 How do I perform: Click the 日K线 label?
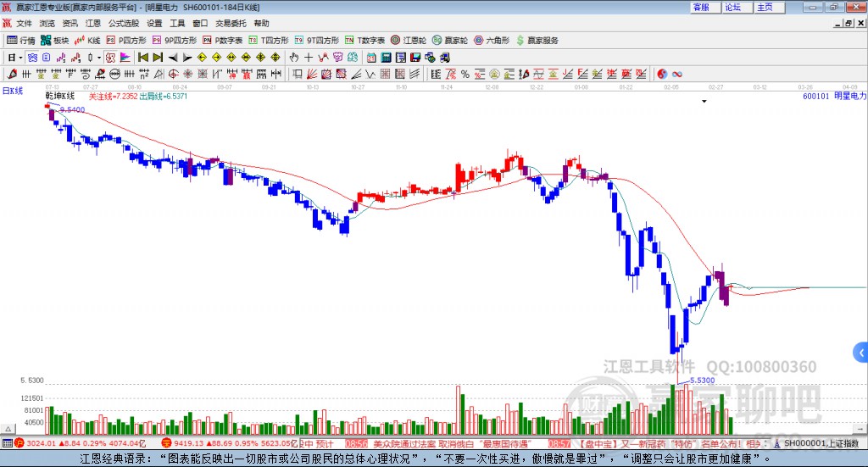13,91
